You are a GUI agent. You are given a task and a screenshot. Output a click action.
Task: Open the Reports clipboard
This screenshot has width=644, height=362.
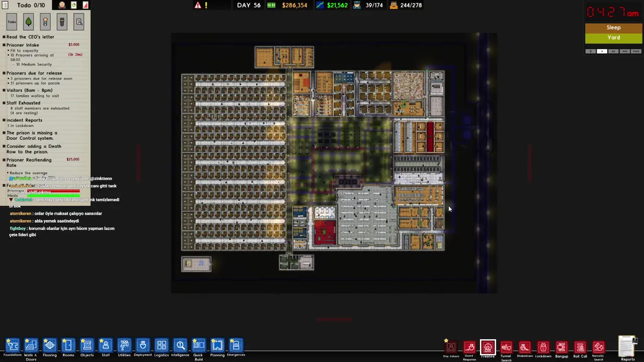point(627,348)
